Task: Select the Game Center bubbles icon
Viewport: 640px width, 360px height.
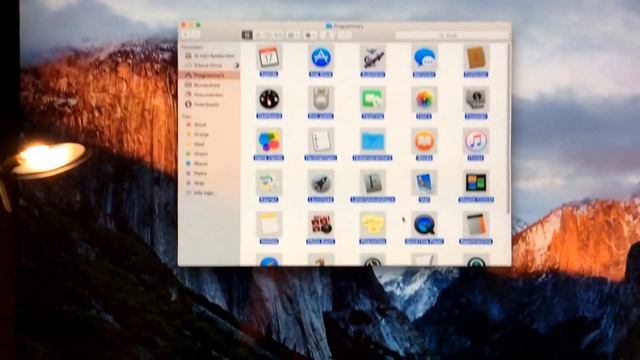Action: (269, 141)
